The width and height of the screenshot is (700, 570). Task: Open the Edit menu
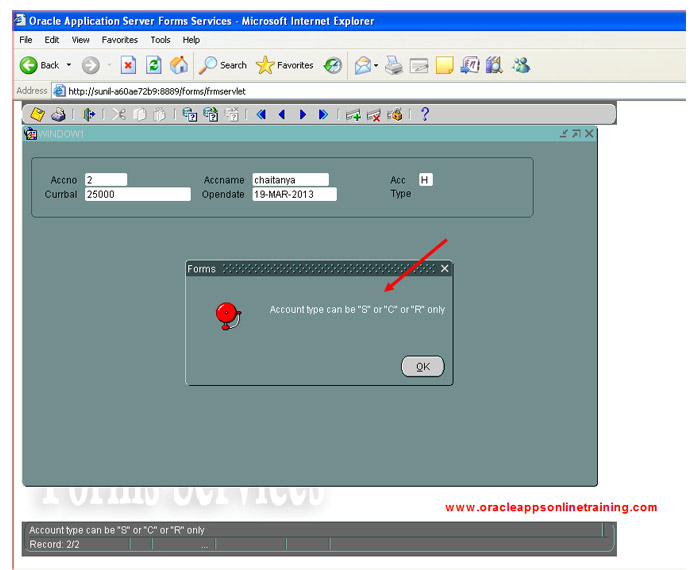[x=52, y=40]
